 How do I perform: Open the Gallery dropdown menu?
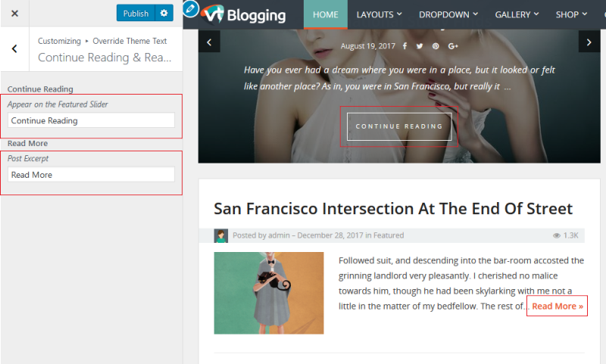click(x=517, y=14)
